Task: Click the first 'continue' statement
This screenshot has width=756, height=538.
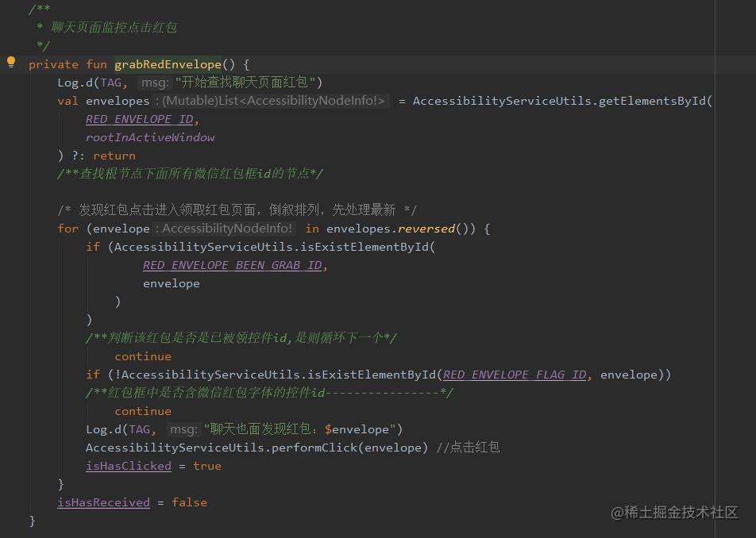Action: pos(143,356)
